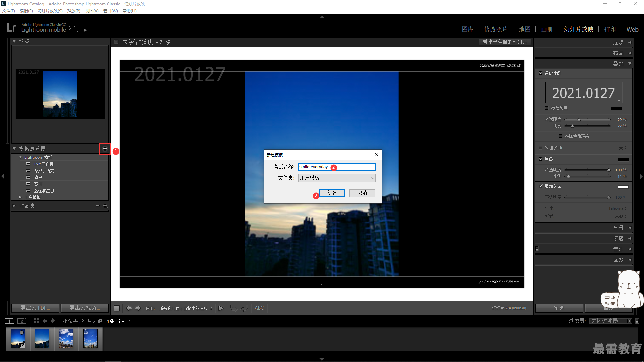Toggle the 音乐 panel switch
644x362 pixels.
[537, 249]
